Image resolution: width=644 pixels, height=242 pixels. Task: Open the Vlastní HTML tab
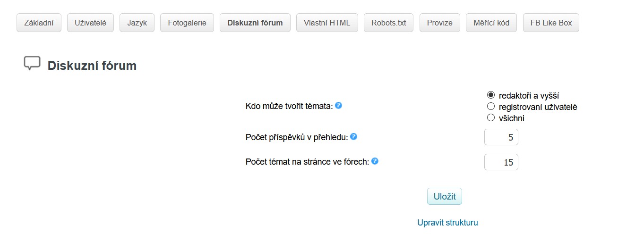[x=327, y=23]
